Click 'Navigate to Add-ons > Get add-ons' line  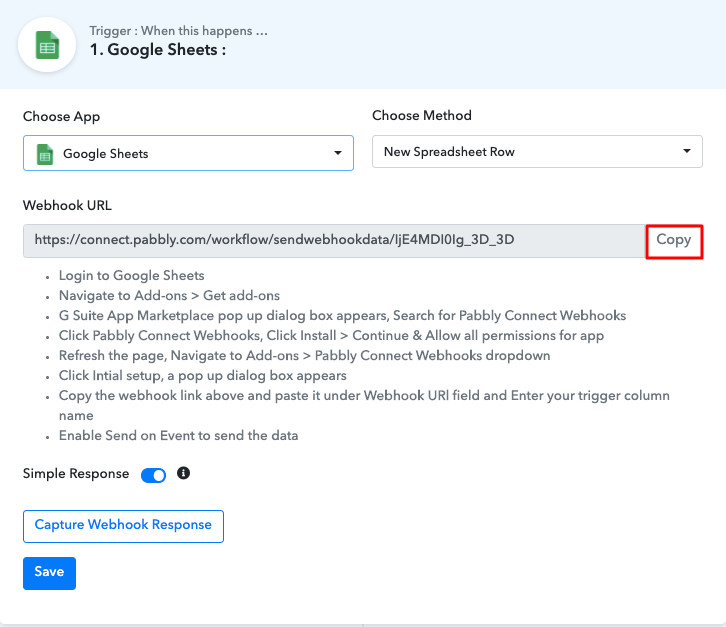click(169, 295)
